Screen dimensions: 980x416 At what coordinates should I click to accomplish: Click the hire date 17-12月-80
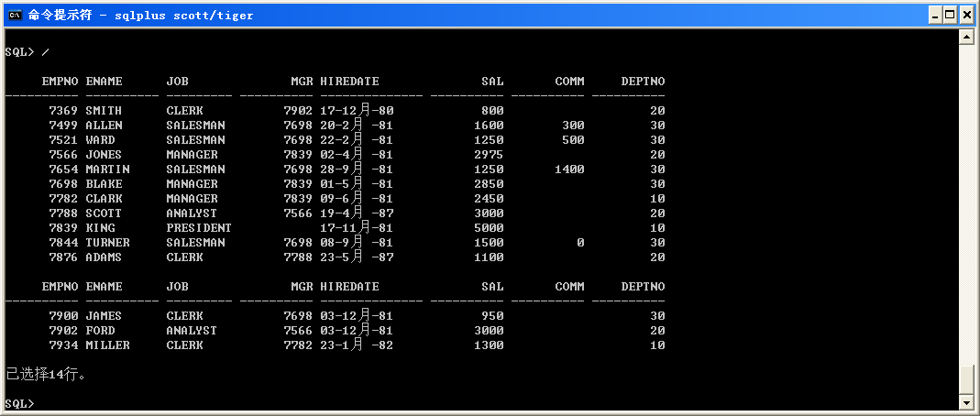pos(357,111)
